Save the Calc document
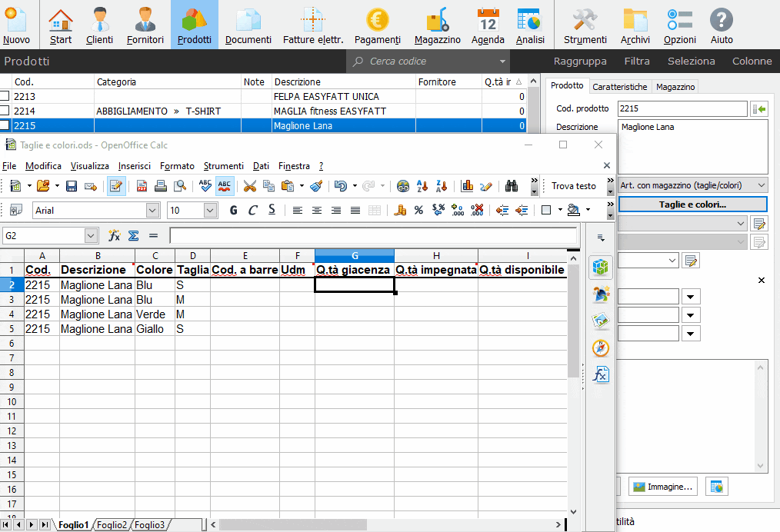The image size is (780, 532). pyautogui.click(x=71, y=186)
